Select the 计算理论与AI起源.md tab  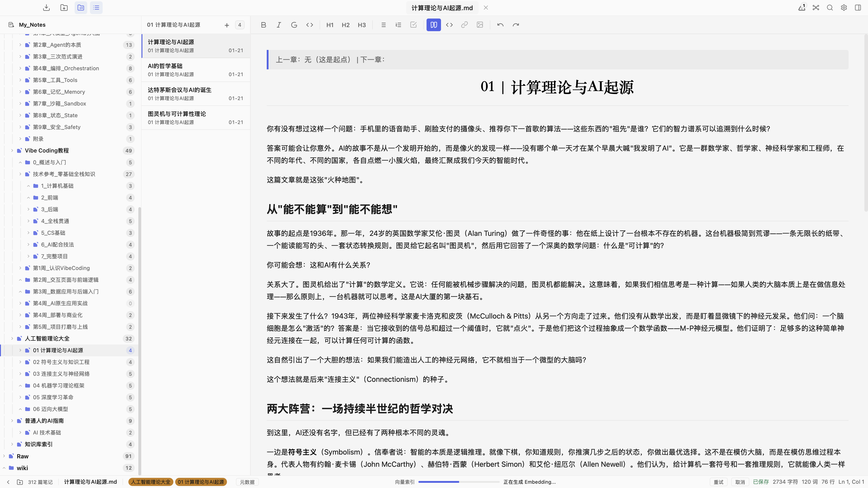442,8
